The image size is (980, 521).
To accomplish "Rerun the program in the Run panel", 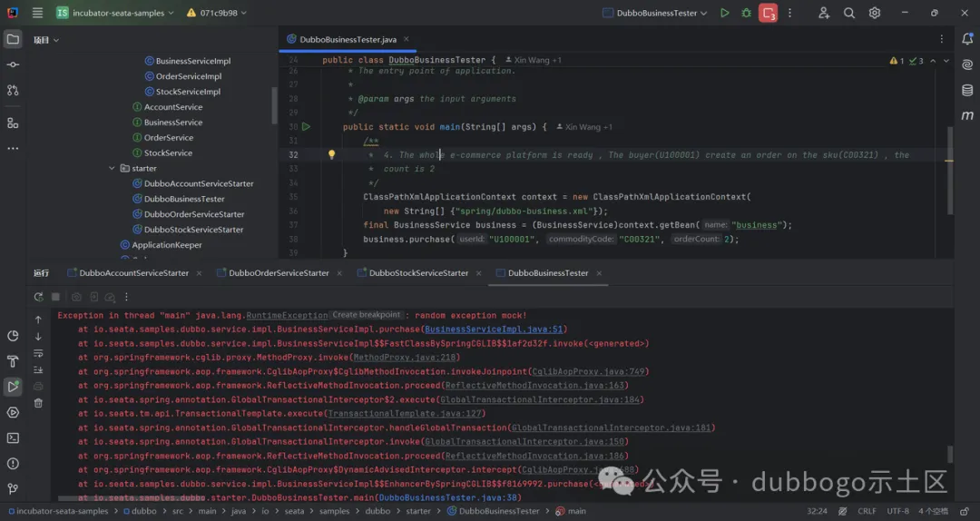I will pos(38,297).
